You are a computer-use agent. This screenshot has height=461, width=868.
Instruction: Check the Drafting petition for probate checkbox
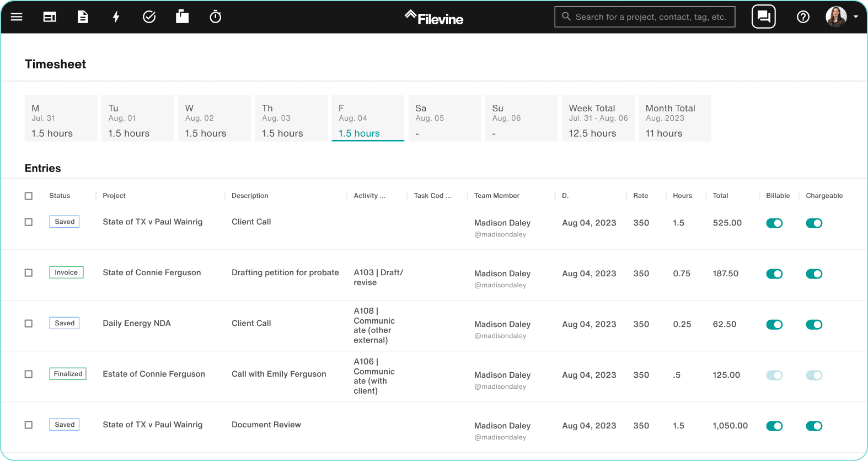click(29, 273)
